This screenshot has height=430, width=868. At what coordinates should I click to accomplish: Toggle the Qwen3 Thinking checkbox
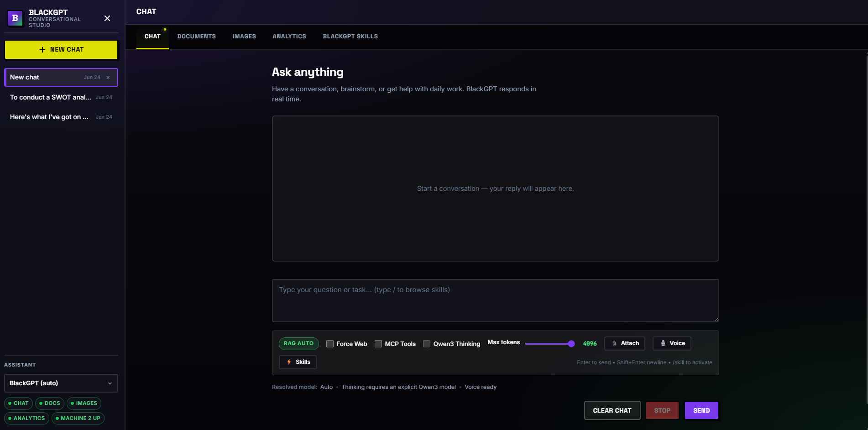click(x=427, y=344)
